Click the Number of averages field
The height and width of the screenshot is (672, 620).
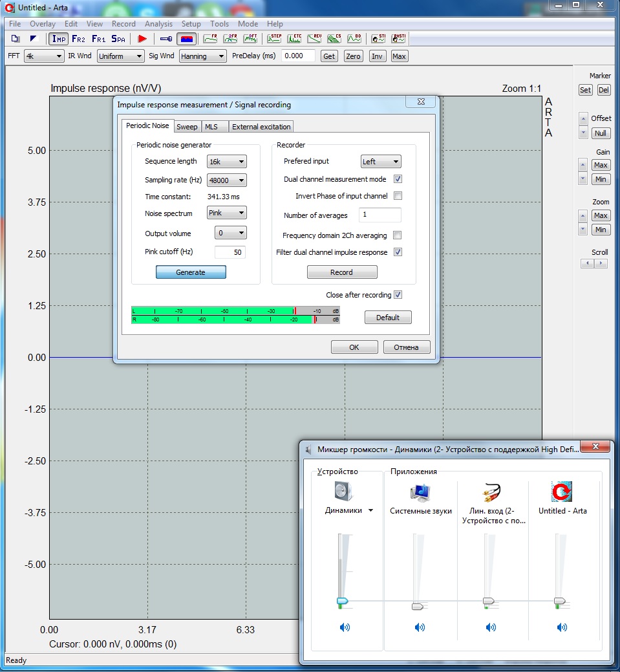[x=380, y=215]
